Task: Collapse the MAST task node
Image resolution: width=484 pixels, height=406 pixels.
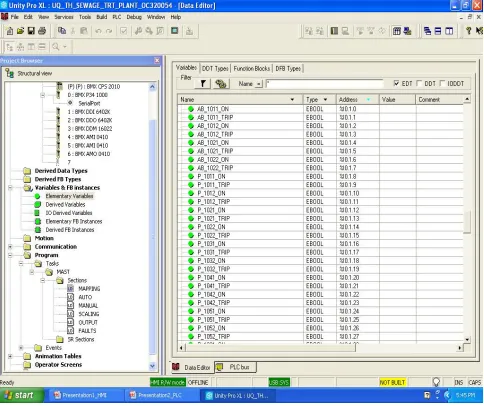Action: click(x=32, y=272)
